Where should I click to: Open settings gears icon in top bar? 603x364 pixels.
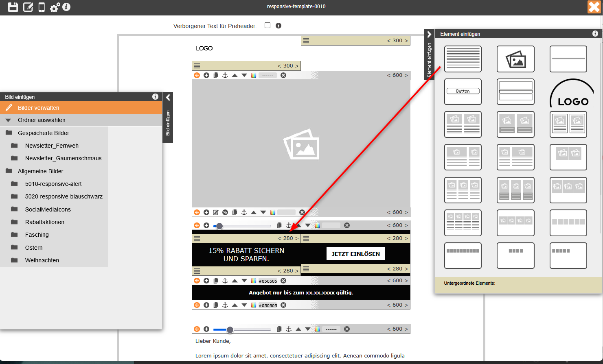click(55, 7)
